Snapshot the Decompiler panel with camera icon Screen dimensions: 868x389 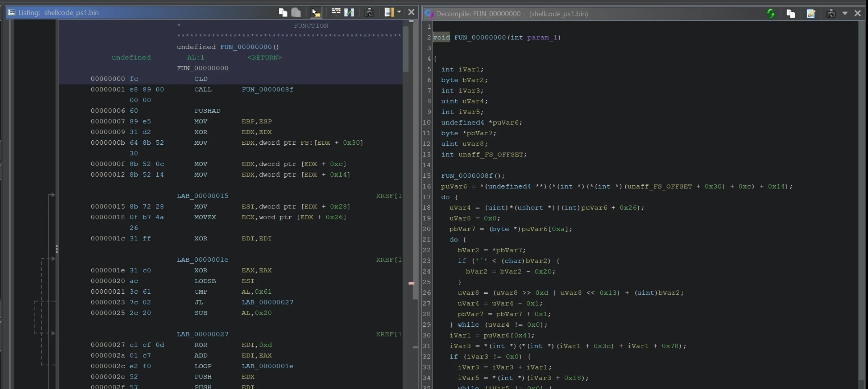[x=831, y=13]
